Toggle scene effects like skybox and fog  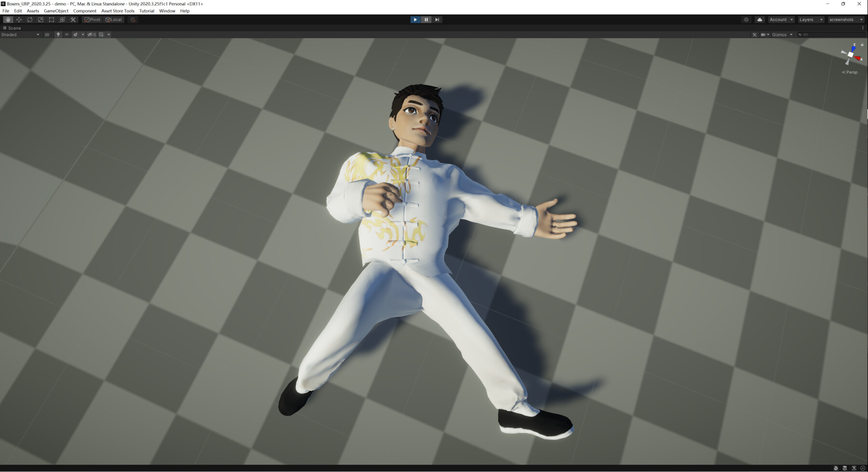pos(76,35)
